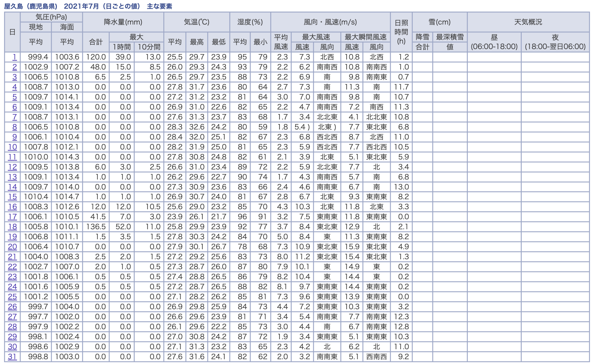Image resolution: width=592 pixels, height=364 pixels.
Task: Open the day 8 link
Action: (15, 127)
